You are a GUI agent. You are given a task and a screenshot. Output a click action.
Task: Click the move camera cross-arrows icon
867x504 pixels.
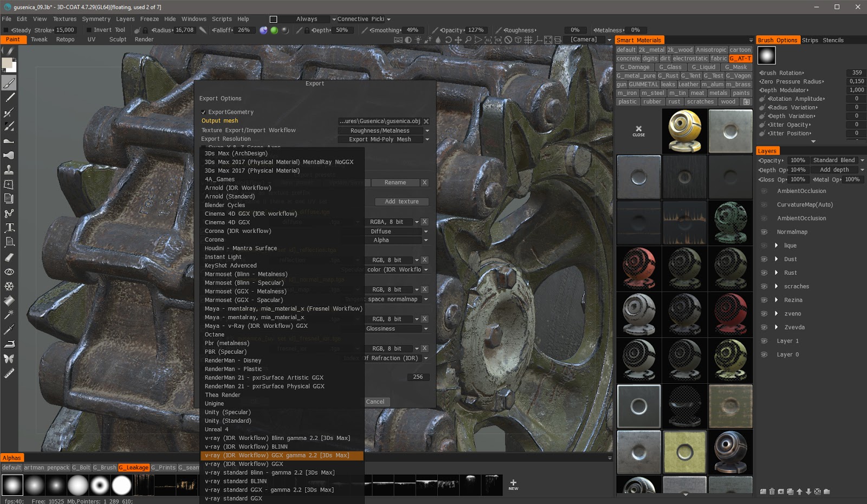pyautogui.click(x=458, y=40)
